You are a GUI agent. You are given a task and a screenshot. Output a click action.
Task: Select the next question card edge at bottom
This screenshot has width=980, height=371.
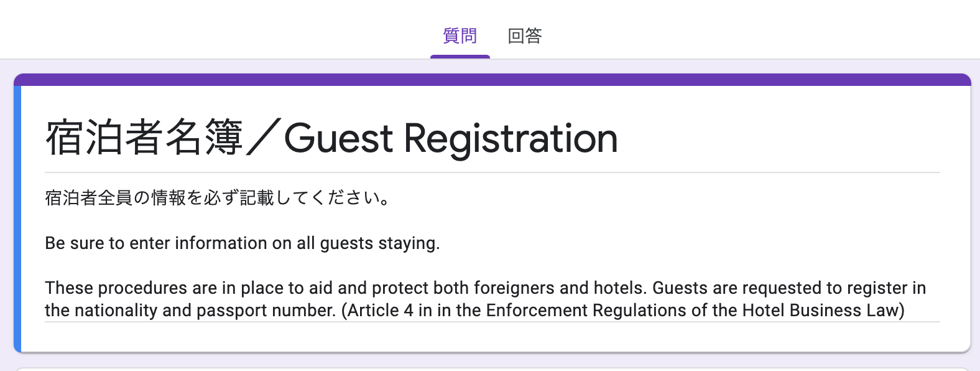491,369
